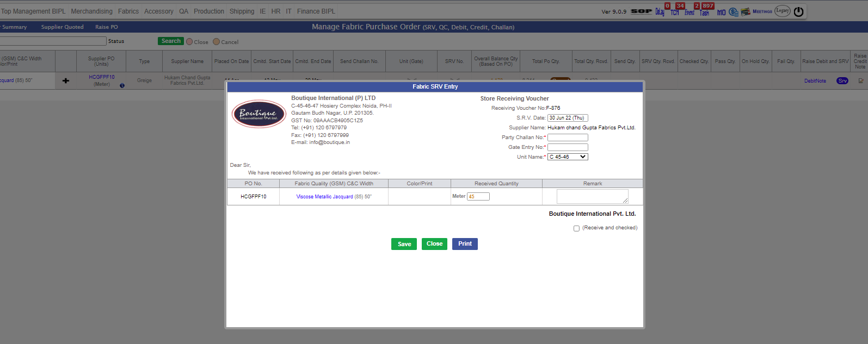Open DebitNote link in row

[x=815, y=81]
